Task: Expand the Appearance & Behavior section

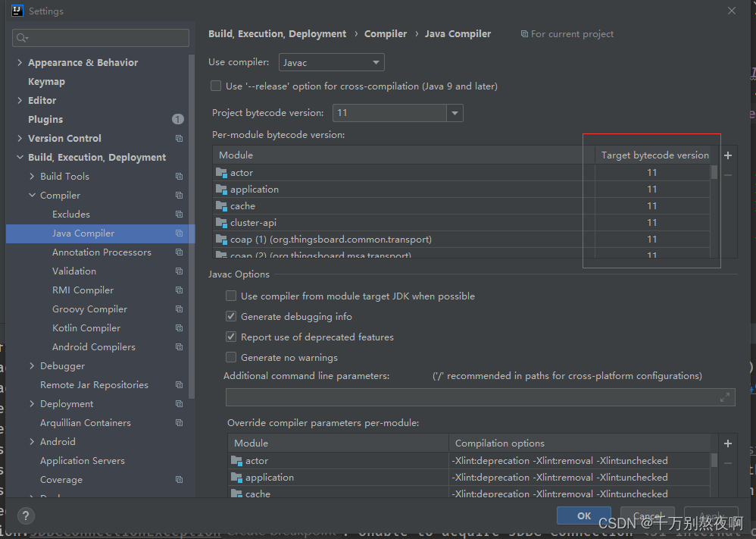Action: point(20,62)
